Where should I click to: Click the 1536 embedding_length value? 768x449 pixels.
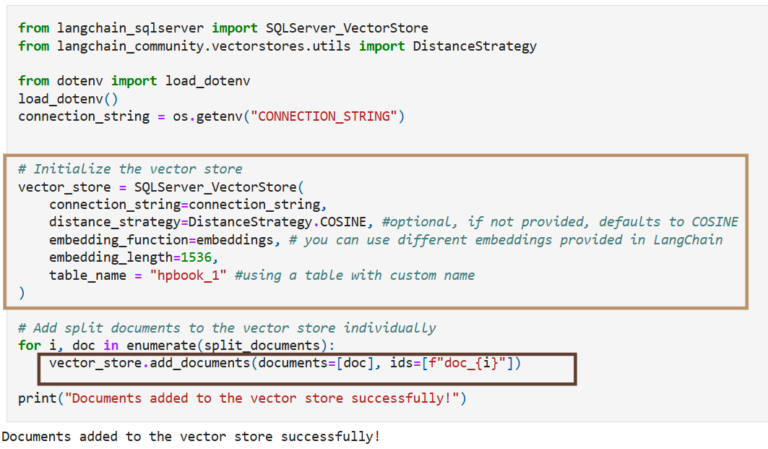click(x=197, y=258)
